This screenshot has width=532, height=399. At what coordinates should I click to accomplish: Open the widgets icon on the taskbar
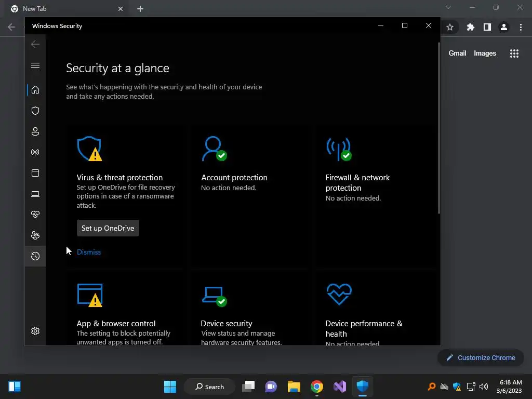(15, 387)
